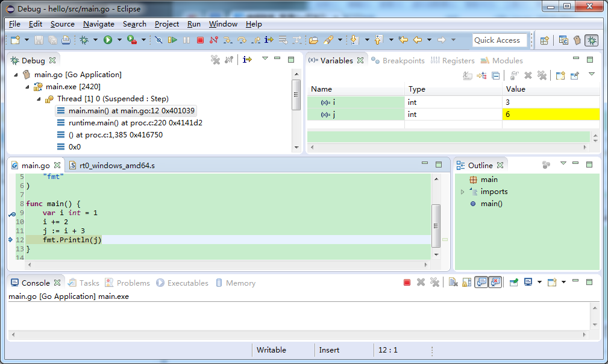Toggle Instruction Stepping Mode in main toolbar
The image size is (608, 364).
point(269,40)
